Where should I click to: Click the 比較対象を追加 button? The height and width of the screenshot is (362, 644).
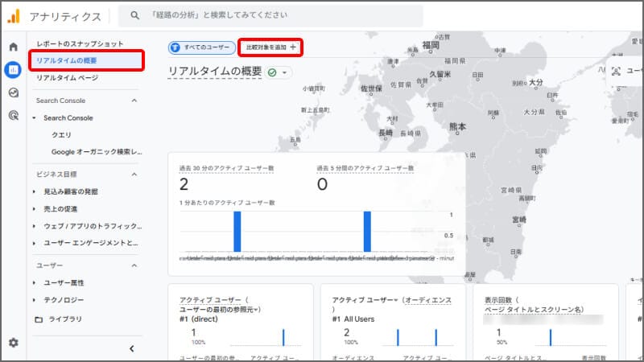(x=270, y=48)
